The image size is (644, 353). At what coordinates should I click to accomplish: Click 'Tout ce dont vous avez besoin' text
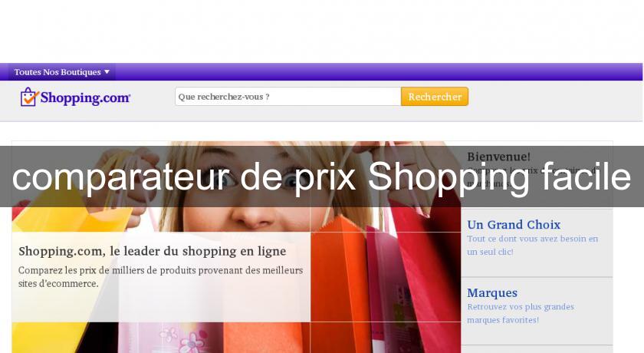tap(532, 245)
